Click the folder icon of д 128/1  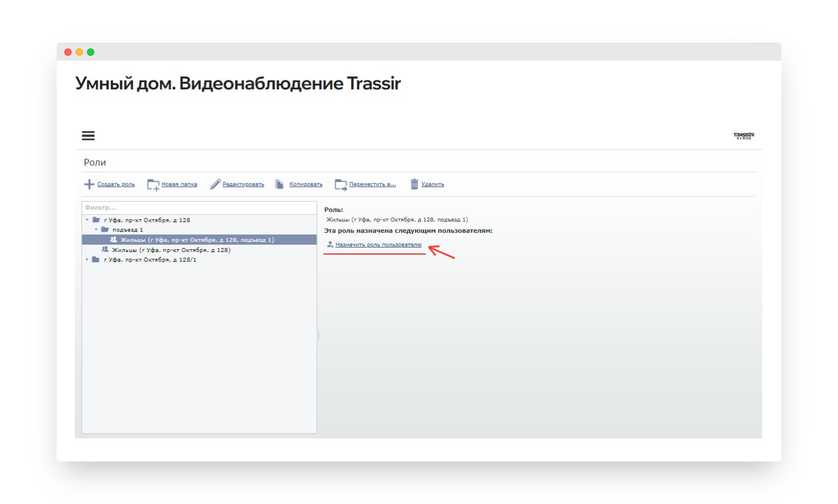(x=96, y=259)
